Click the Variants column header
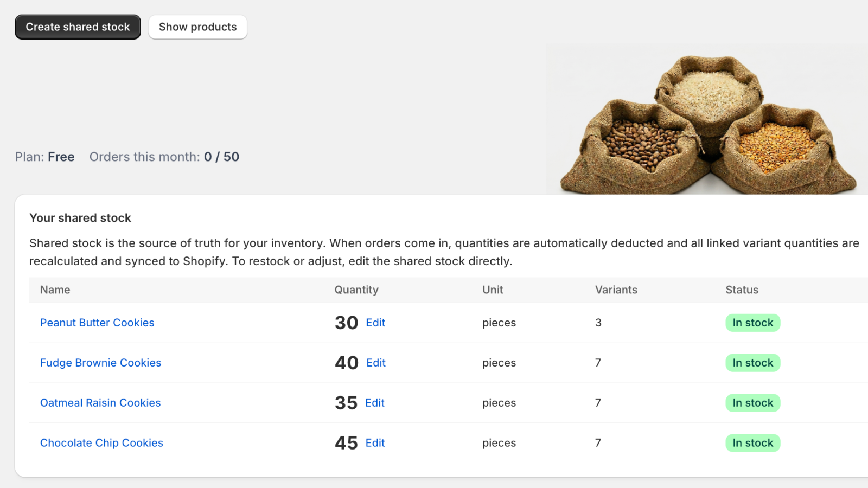 pyautogui.click(x=616, y=290)
